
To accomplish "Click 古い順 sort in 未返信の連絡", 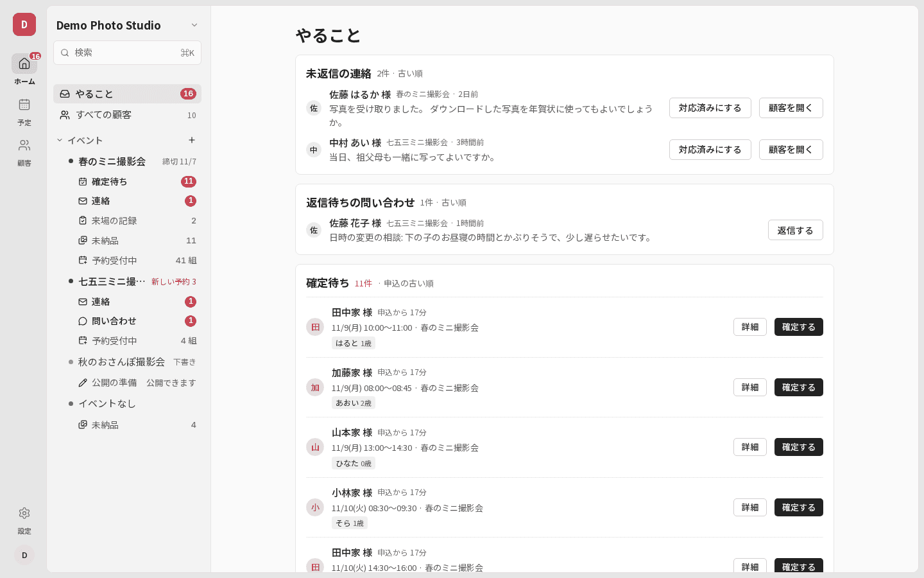I will (410, 74).
